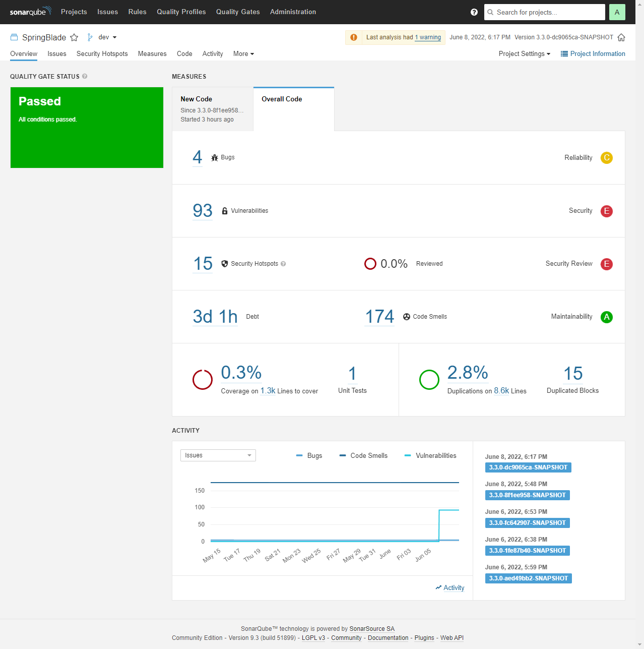Open the 1 unit tests value

(x=352, y=374)
